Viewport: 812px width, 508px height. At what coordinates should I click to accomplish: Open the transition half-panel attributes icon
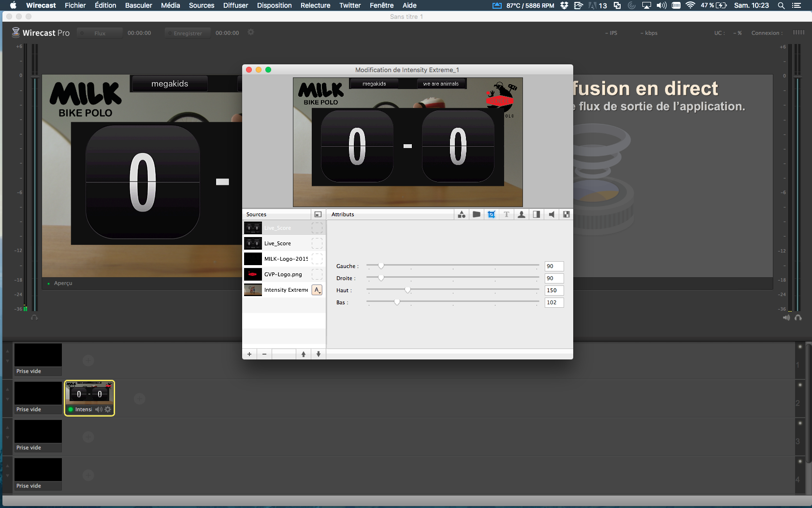click(536, 214)
